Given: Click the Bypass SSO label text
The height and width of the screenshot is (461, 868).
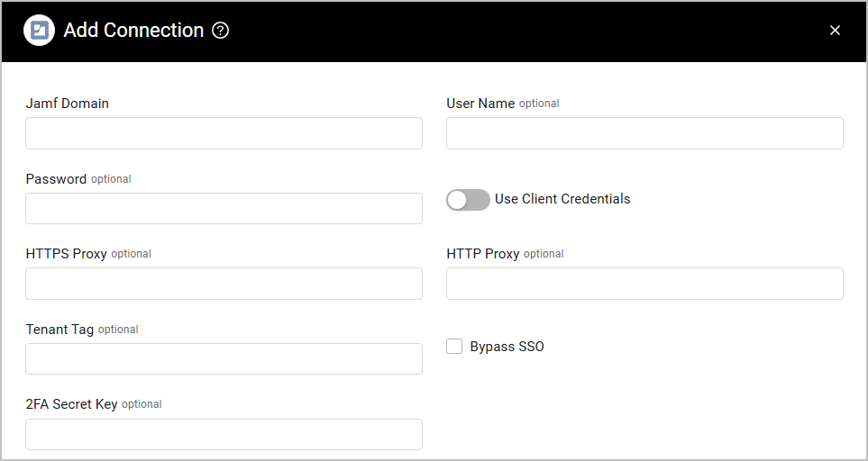Looking at the screenshot, I should (x=507, y=347).
